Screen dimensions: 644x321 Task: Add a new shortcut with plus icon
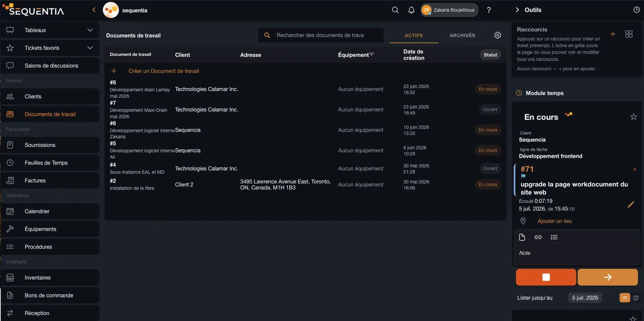click(x=613, y=34)
